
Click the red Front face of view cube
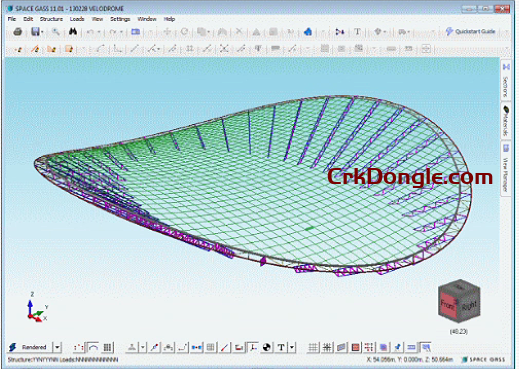[447, 304]
